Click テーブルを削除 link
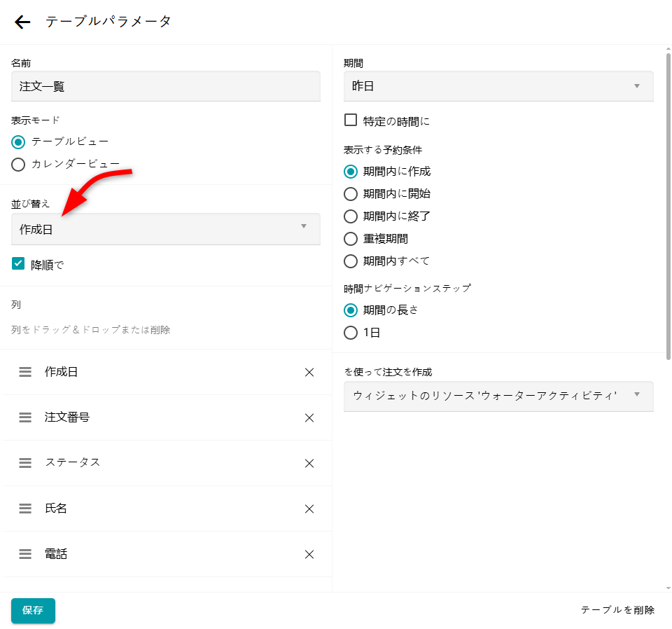The width and height of the screenshot is (672, 629). (x=617, y=610)
